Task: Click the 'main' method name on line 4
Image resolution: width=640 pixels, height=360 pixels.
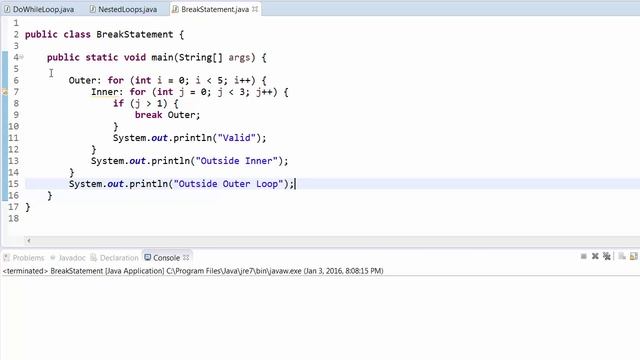Action: (x=162, y=58)
